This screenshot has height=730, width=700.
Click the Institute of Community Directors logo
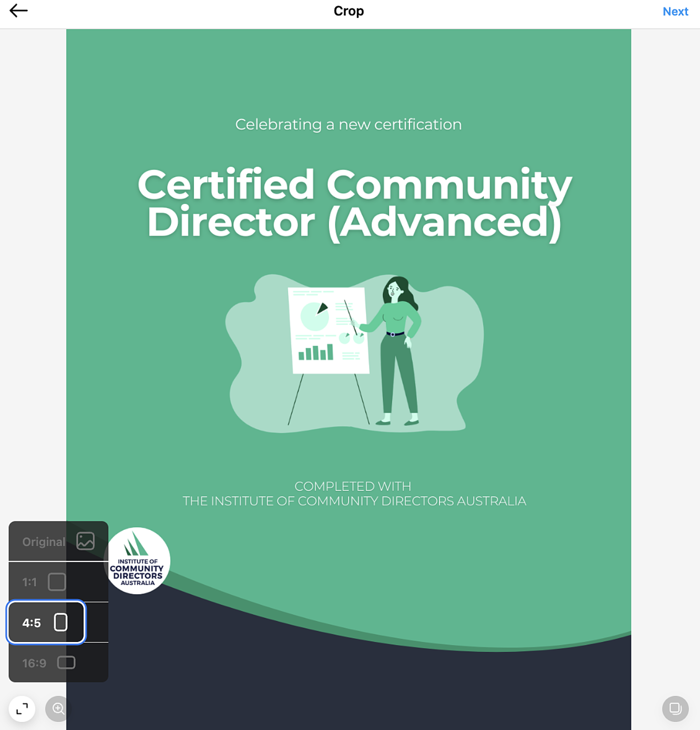tap(137, 561)
